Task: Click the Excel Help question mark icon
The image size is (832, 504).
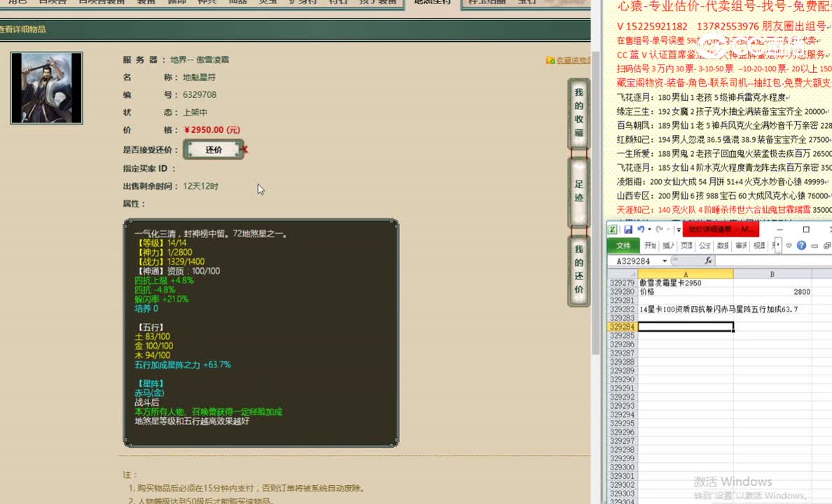Action: 800,246
